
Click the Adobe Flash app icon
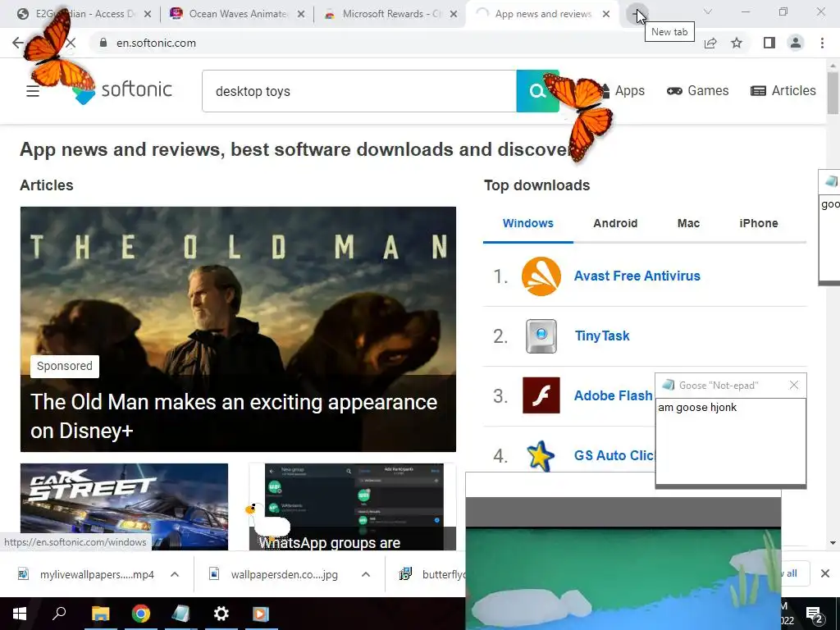point(541,395)
